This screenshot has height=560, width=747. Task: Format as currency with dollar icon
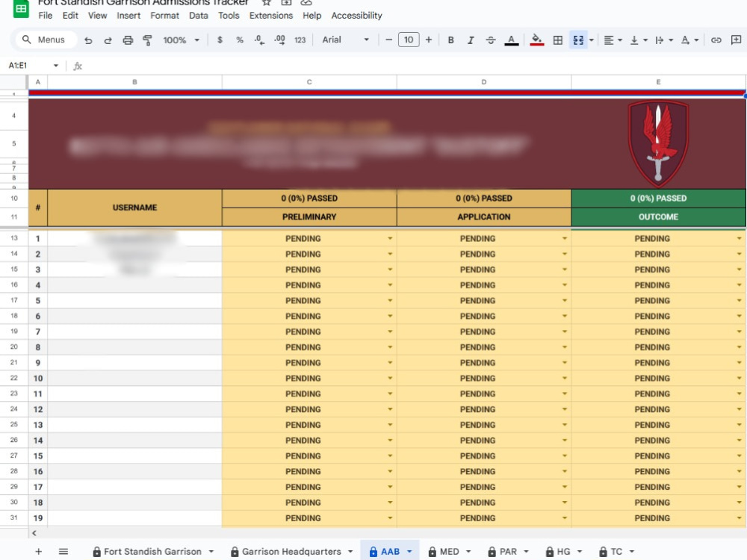click(x=220, y=40)
